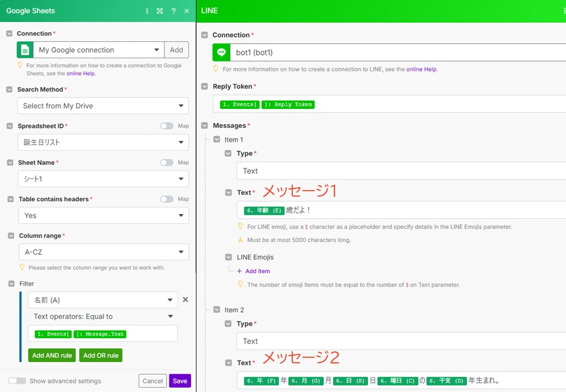
Task: Click the Reply Token input field
Action: coord(390,104)
